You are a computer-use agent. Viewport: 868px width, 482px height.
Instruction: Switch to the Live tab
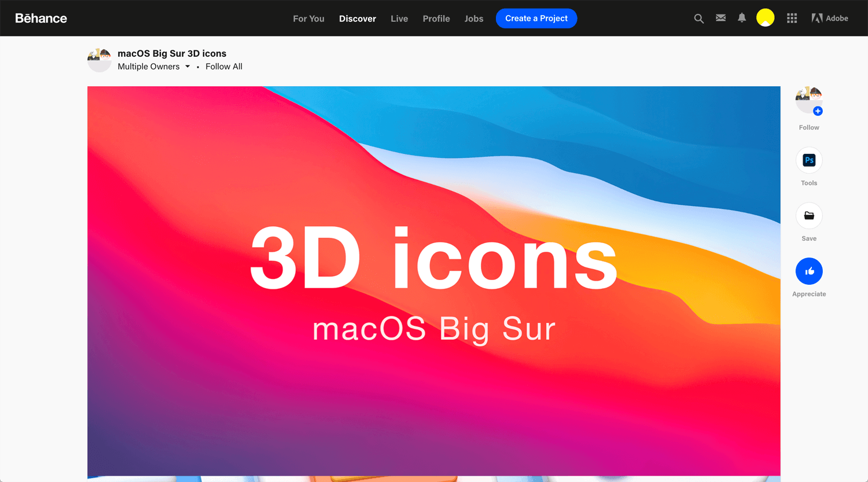point(399,19)
